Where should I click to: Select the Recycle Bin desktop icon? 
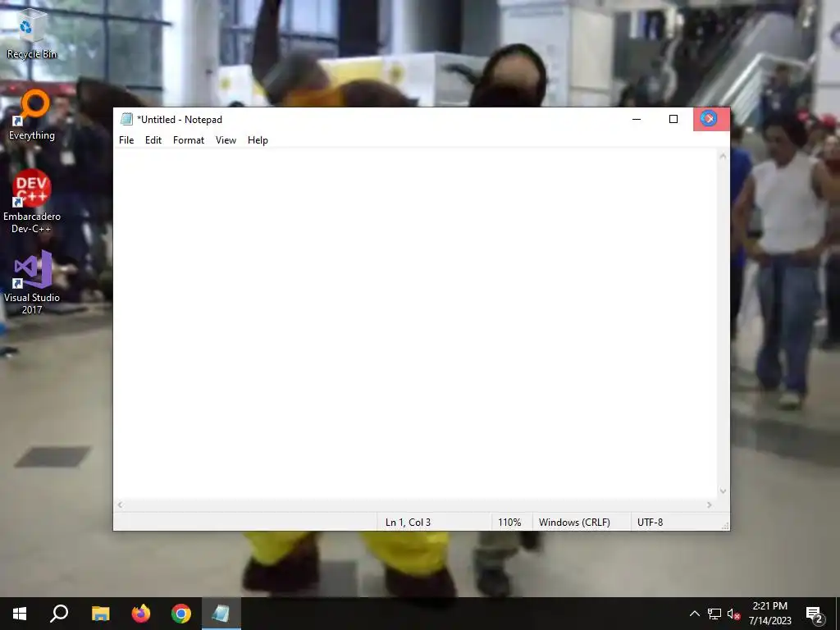pyautogui.click(x=32, y=34)
